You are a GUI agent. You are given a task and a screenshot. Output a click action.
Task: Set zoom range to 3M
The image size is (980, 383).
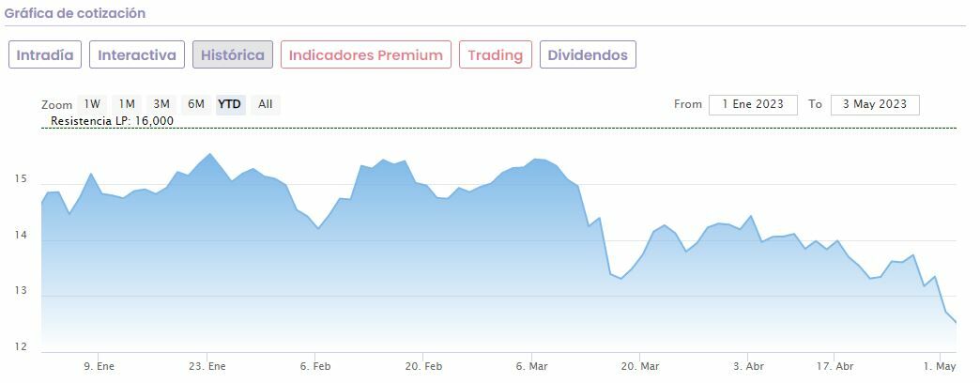point(161,104)
